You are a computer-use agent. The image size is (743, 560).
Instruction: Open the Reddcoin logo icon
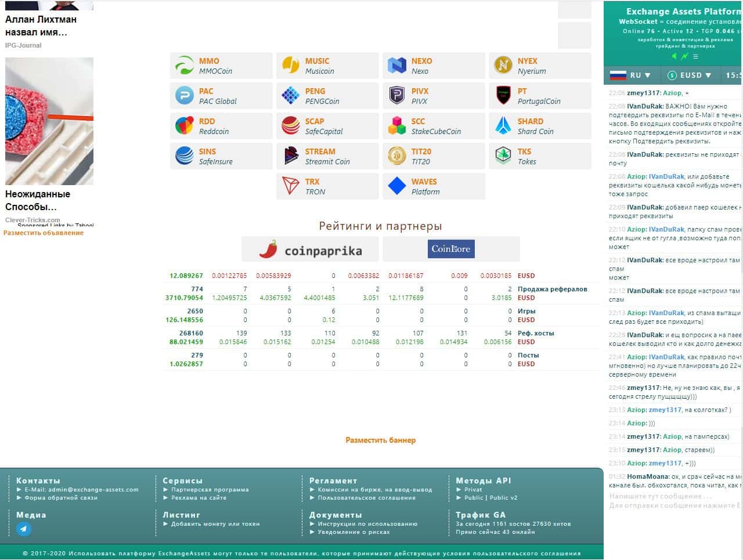click(185, 126)
